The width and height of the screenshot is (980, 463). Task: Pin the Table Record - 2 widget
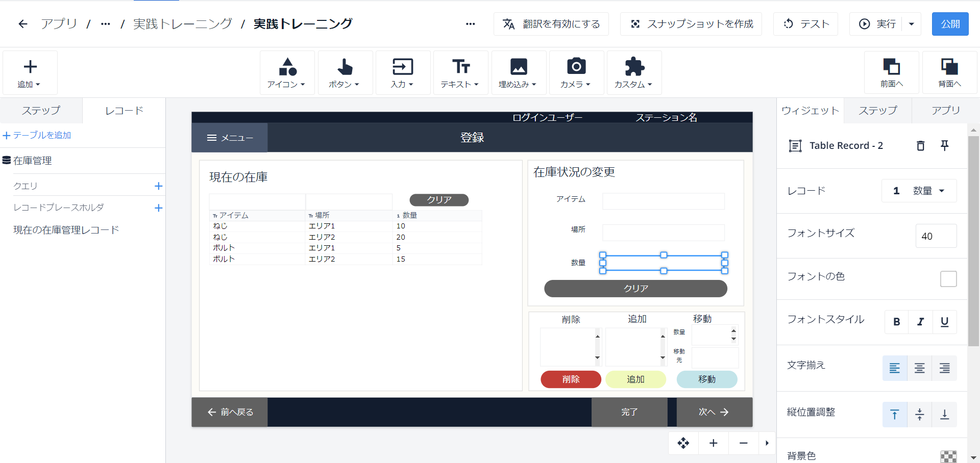coord(945,146)
